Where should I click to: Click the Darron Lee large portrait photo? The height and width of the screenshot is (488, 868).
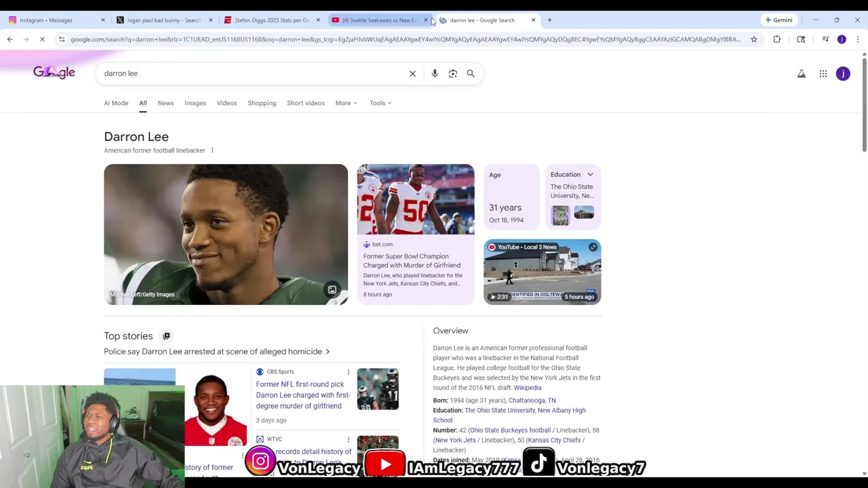coord(226,235)
